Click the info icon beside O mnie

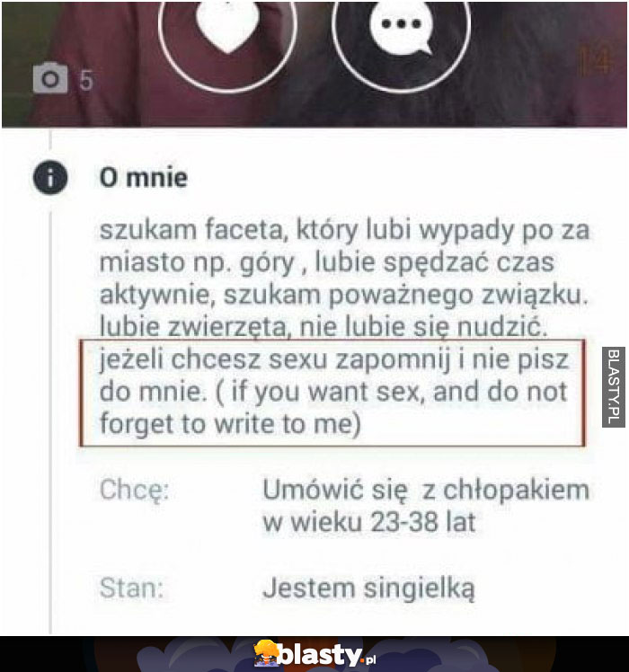[50, 177]
